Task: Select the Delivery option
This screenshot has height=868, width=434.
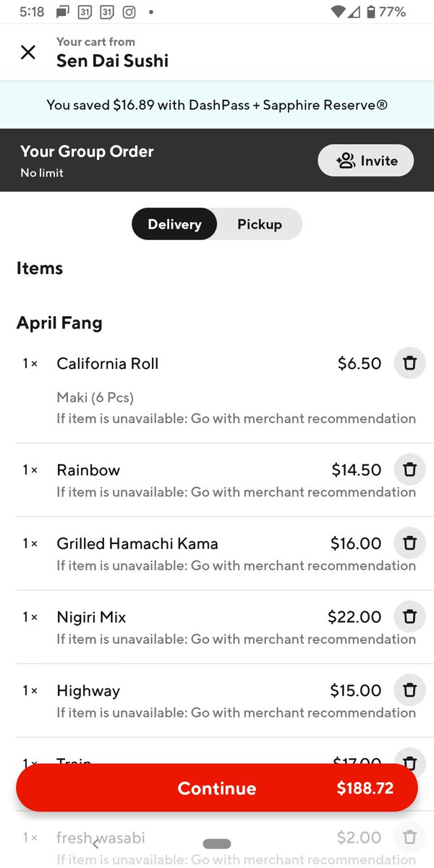Action: [x=174, y=224]
